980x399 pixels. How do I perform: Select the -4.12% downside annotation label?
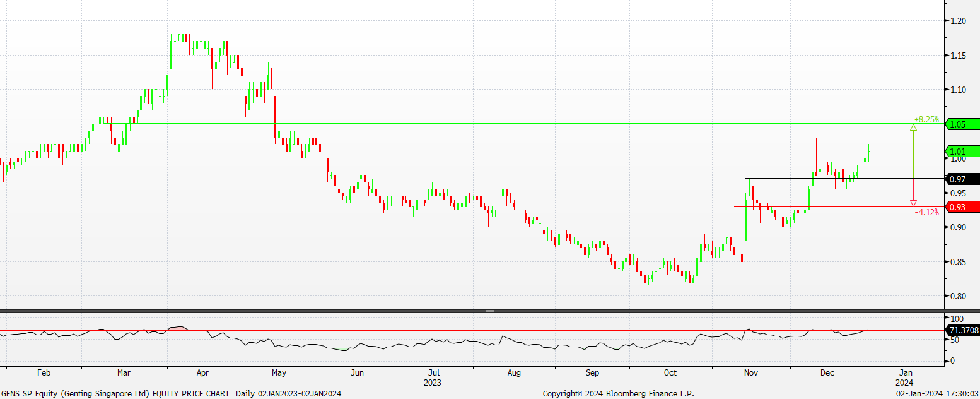pos(926,212)
